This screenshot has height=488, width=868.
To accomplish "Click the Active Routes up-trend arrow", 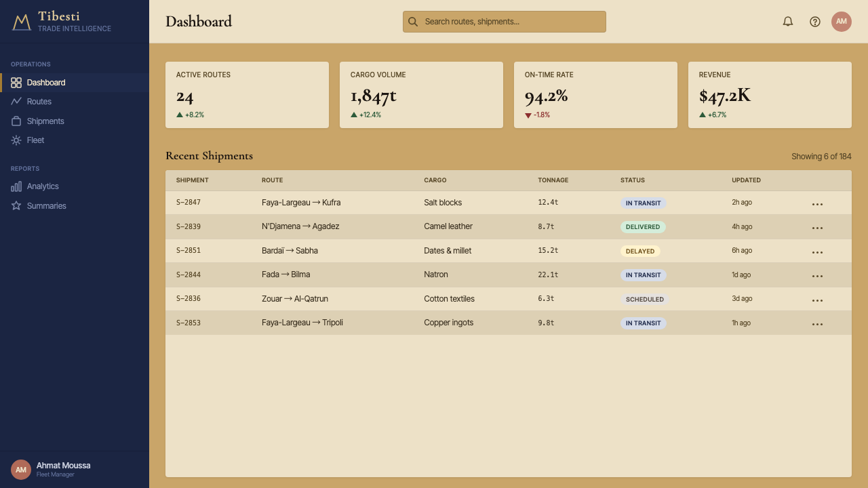I will [x=180, y=115].
